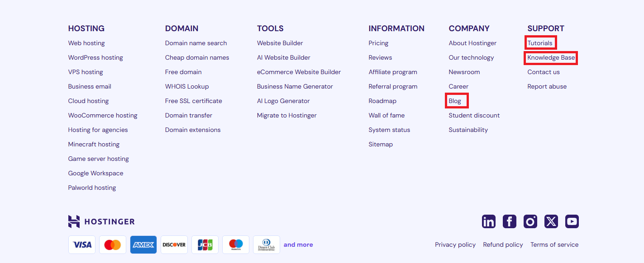Open VPS hosting page
The image size is (644, 263).
[x=86, y=72]
